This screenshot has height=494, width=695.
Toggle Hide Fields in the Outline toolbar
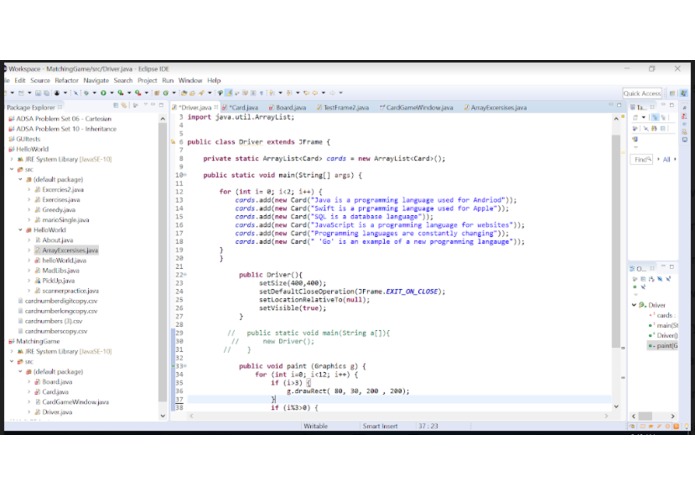tap(660, 279)
